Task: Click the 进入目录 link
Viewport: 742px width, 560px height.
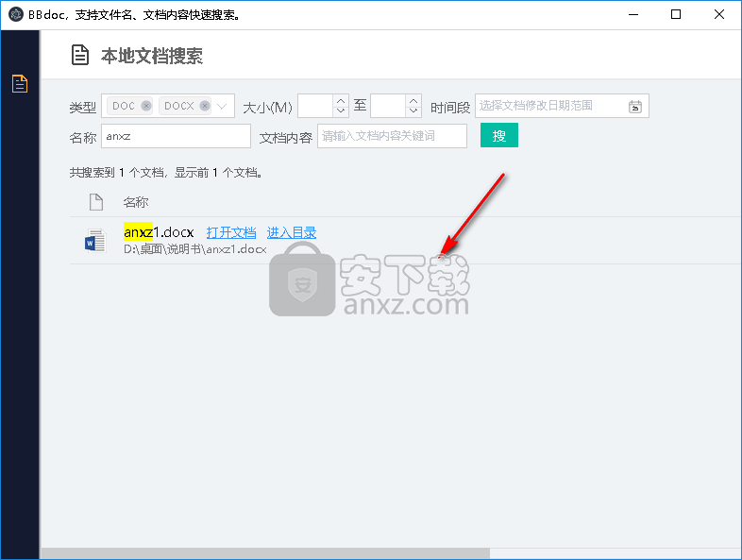Action: (292, 232)
